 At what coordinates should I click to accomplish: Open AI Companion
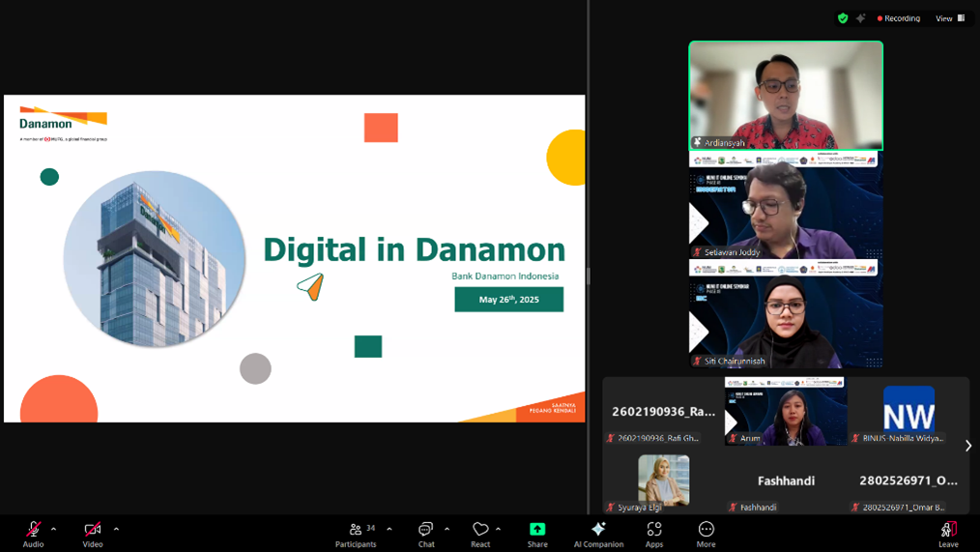[599, 535]
